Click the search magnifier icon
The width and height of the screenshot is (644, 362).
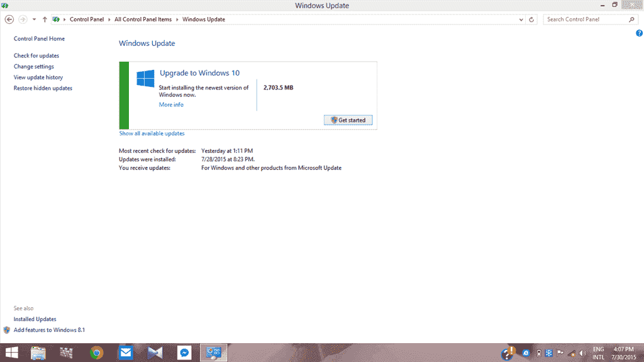(x=631, y=20)
